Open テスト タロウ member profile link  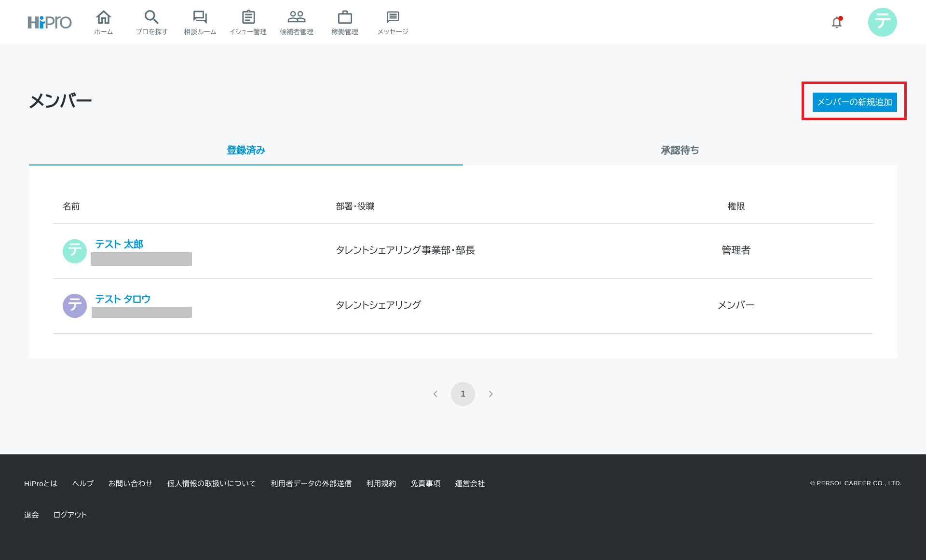pos(123,299)
